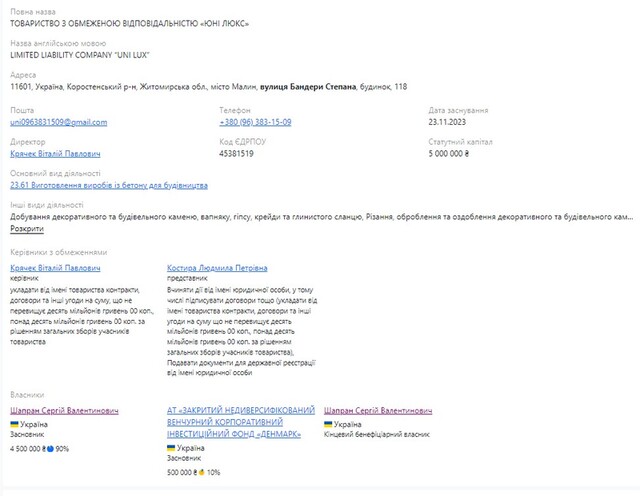Viewport: 640px width, 496px height.
Task: Open Крячек Віталій Павлович under Керівники з обмеженнями
Action: 55,268
